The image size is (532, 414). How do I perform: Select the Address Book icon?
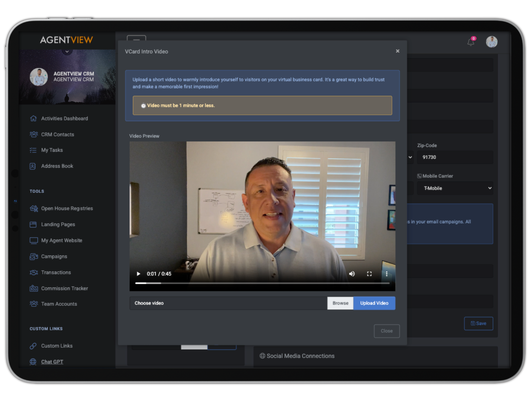click(x=33, y=166)
